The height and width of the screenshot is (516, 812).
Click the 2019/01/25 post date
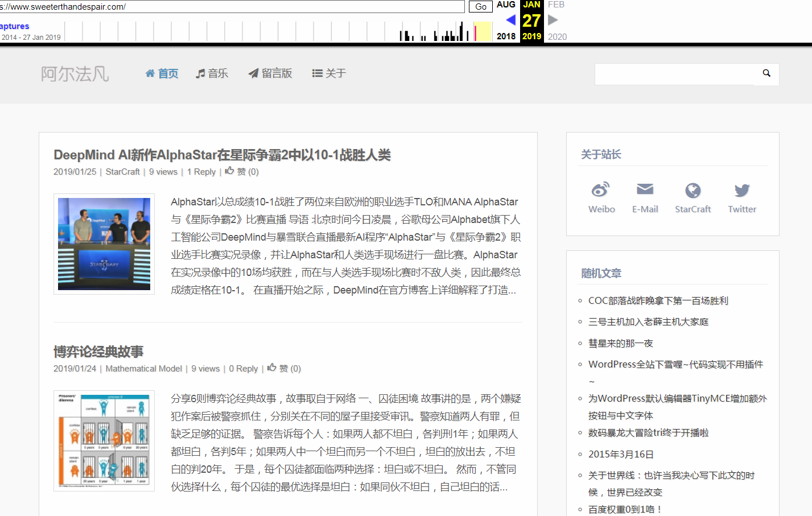75,172
